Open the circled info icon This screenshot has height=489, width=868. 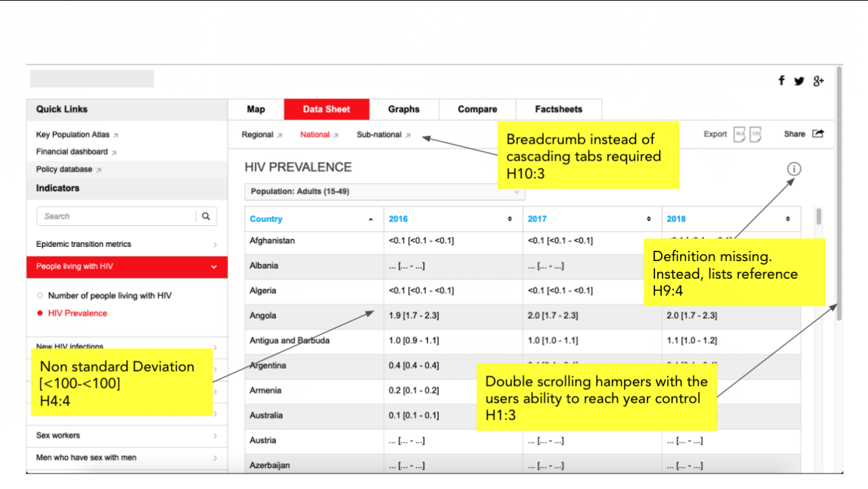[794, 169]
